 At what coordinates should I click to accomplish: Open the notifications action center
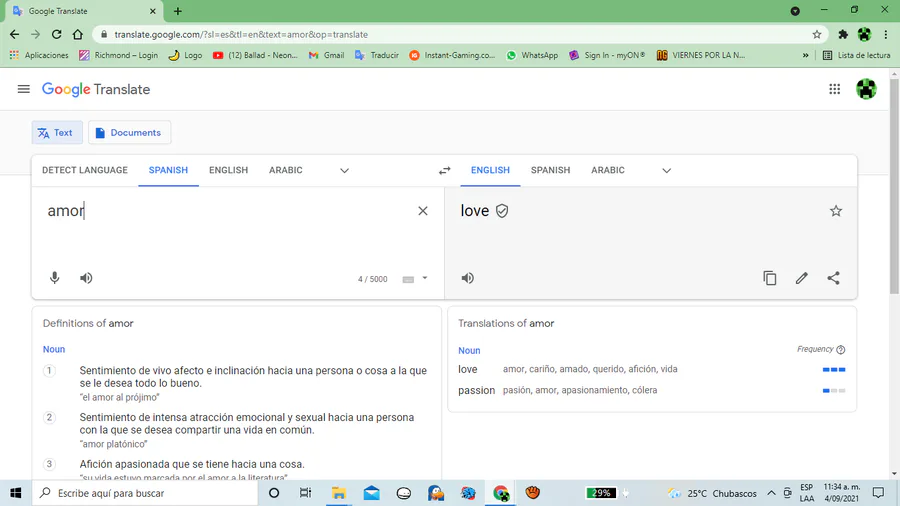(x=878, y=493)
